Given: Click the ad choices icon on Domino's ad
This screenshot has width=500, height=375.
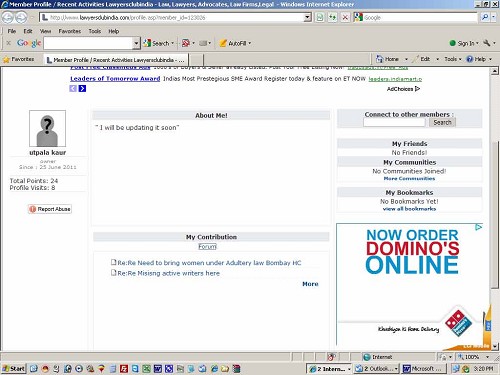Looking at the screenshot, I should pyautogui.click(x=479, y=227).
